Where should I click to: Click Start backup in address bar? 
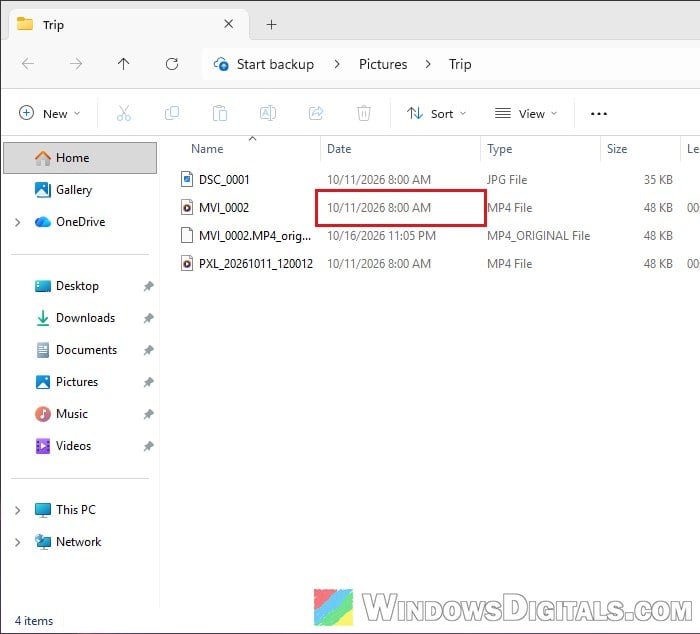(x=275, y=64)
